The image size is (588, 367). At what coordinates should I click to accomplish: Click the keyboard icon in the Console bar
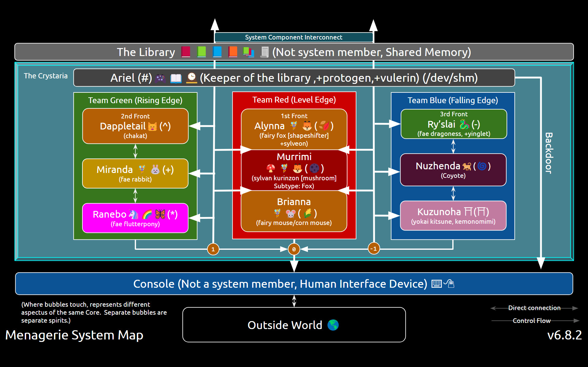[437, 284]
